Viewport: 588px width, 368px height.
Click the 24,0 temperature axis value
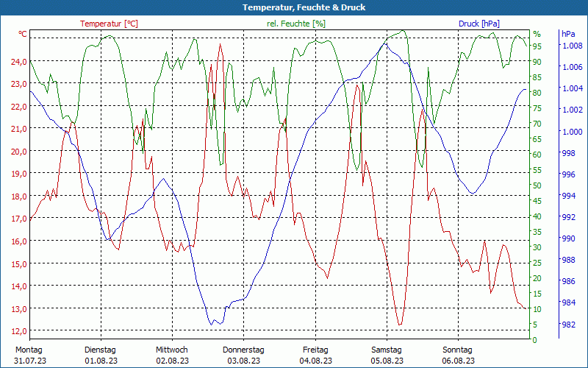(x=19, y=62)
